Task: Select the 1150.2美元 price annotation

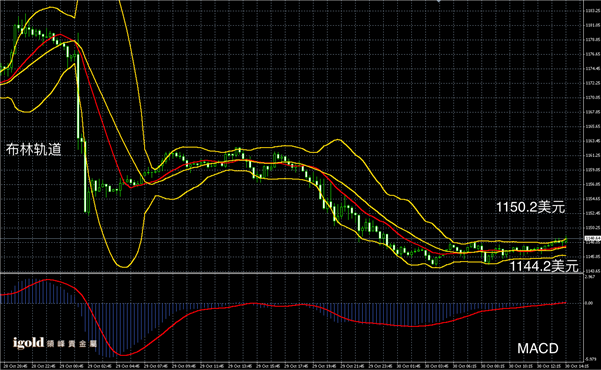Action: tap(530, 207)
